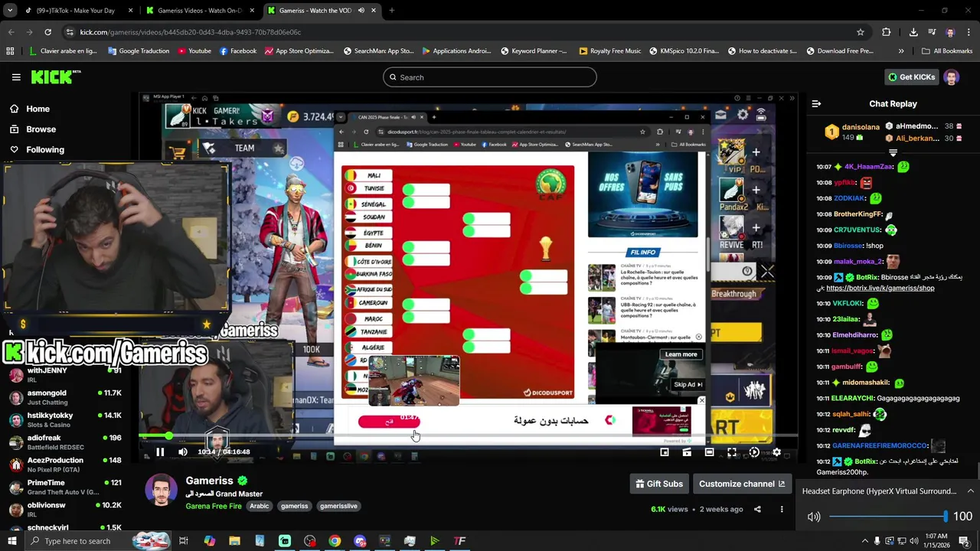This screenshot has width=980, height=551.
Task: Mute the Gameriss VOD browser tab
Action: tap(361, 11)
